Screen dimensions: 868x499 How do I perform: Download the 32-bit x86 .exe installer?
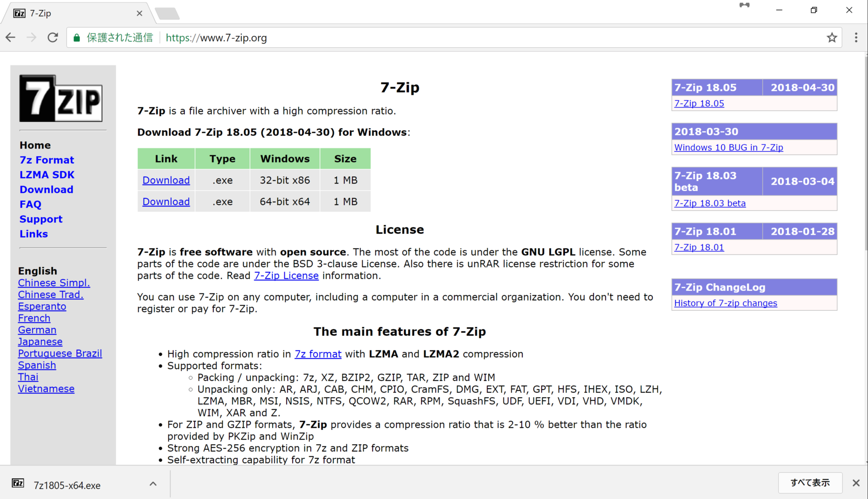coord(166,180)
